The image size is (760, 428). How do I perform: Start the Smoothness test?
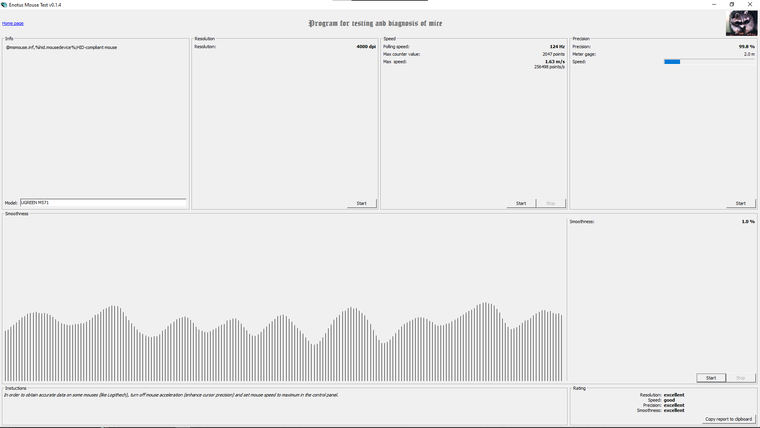[711, 378]
